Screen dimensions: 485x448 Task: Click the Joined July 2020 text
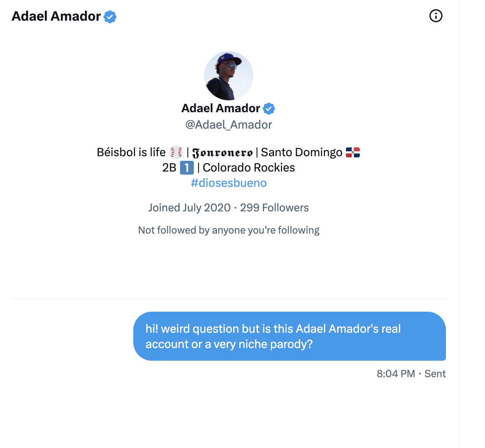(x=189, y=208)
